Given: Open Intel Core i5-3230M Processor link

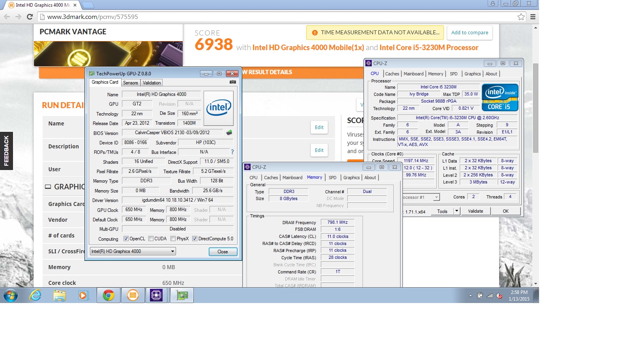Looking at the screenshot, I should click(x=429, y=47).
